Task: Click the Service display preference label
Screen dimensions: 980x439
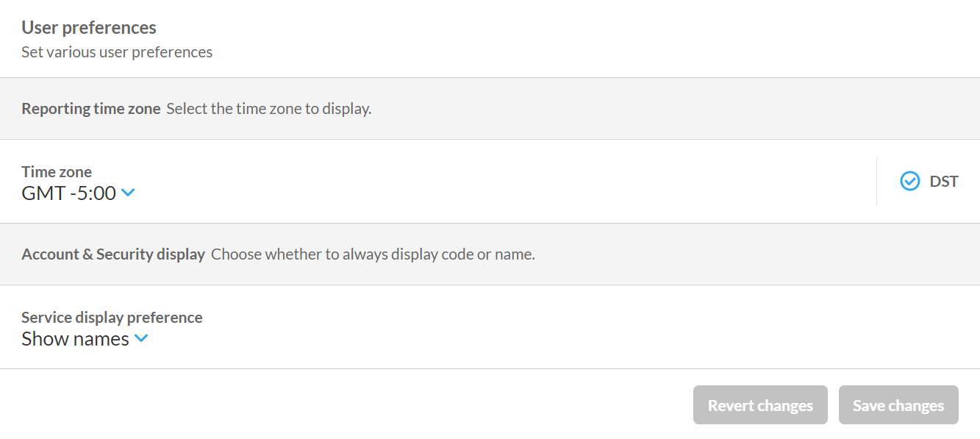Action: (112, 318)
